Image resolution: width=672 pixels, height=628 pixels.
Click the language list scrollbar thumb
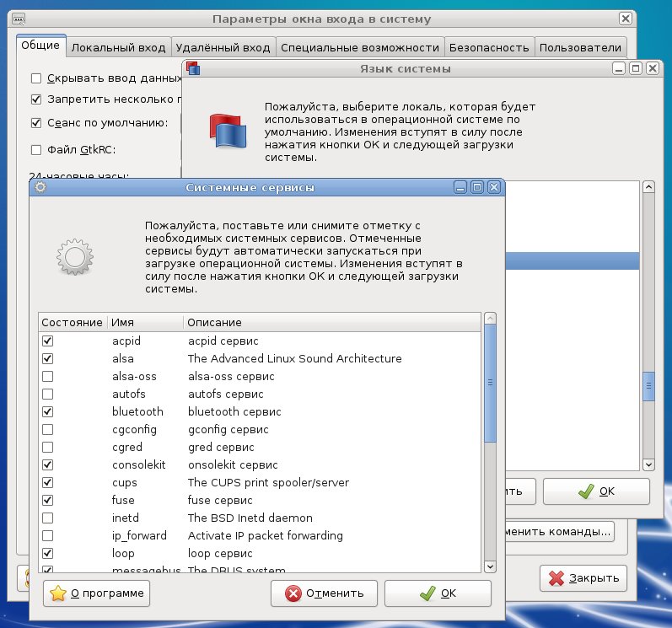coord(649,386)
